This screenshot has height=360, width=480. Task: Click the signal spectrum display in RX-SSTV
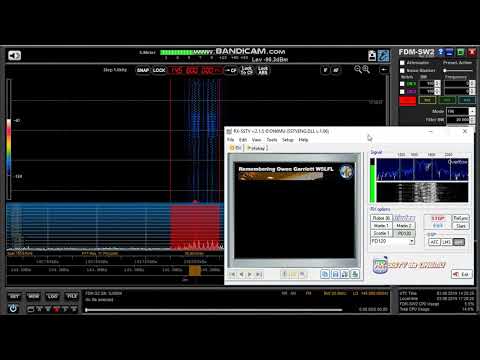click(422, 170)
